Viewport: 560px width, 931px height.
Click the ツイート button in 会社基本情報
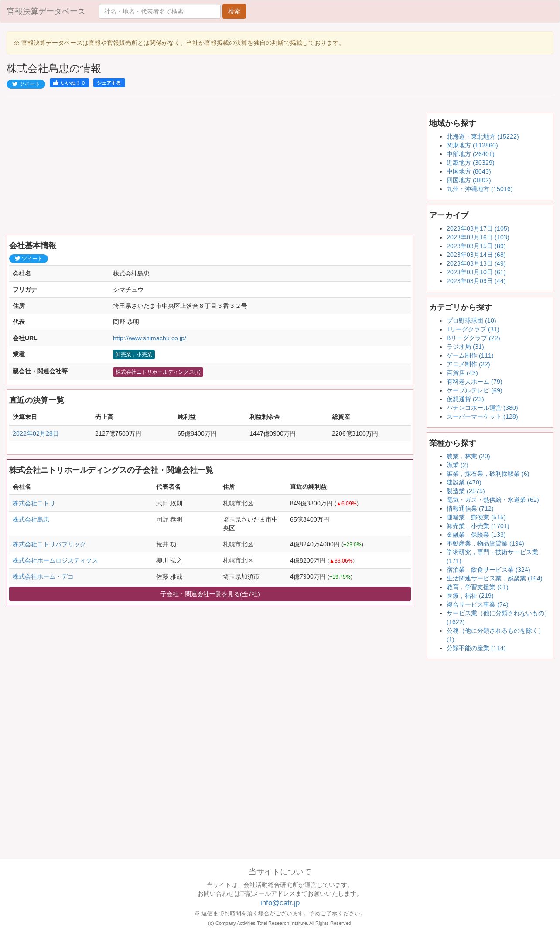coord(28,259)
